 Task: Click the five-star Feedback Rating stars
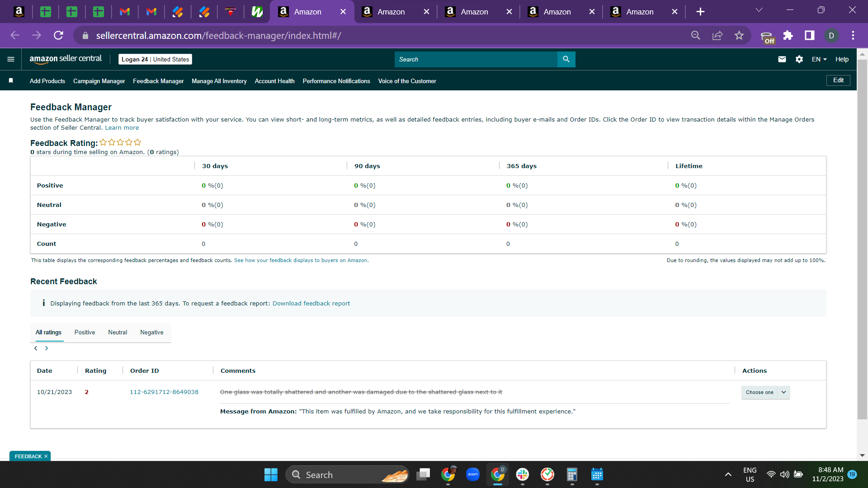click(x=120, y=142)
